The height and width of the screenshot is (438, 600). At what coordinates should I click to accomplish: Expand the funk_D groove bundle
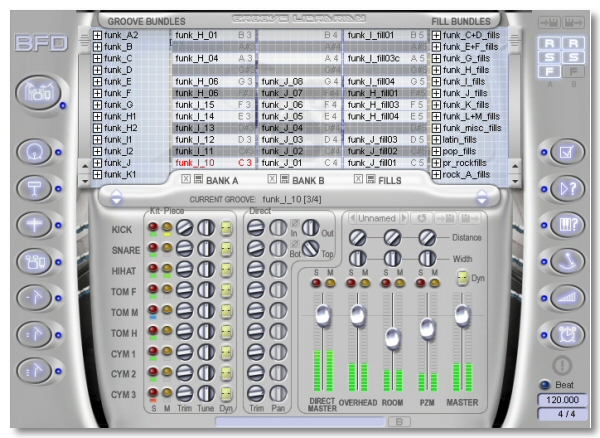coord(97,70)
